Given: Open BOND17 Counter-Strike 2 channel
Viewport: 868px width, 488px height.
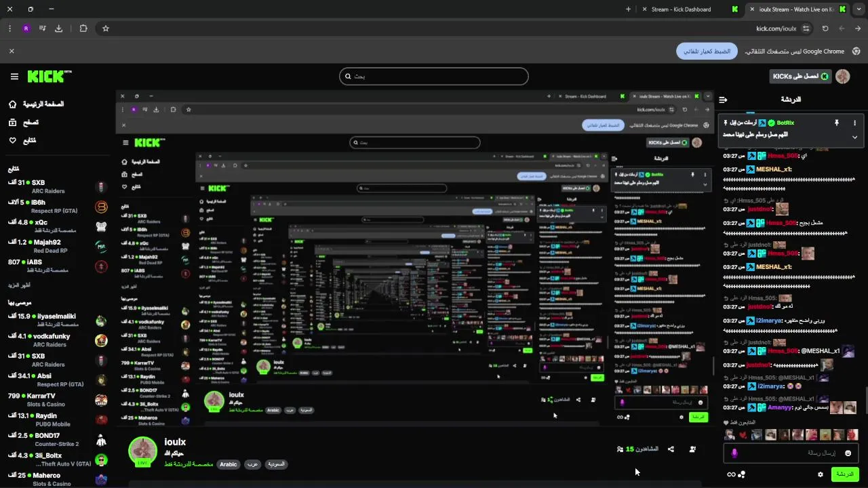Looking at the screenshot, I should [x=58, y=440].
